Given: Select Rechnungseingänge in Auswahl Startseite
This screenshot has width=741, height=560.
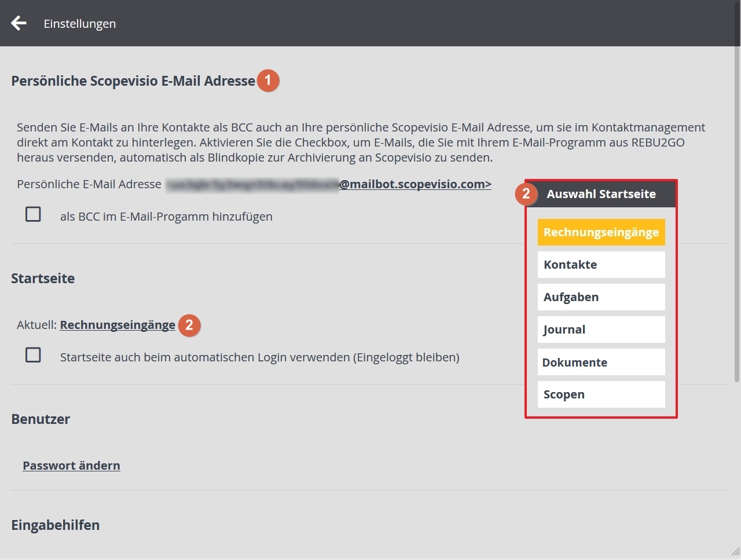Looking at the screenshot, I should pos(601,232).
